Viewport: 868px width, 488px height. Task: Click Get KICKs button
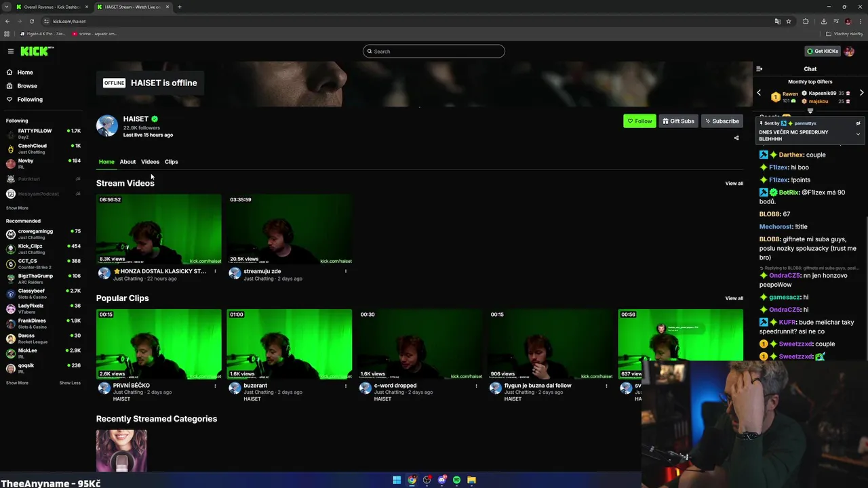(x=822, y=52)
